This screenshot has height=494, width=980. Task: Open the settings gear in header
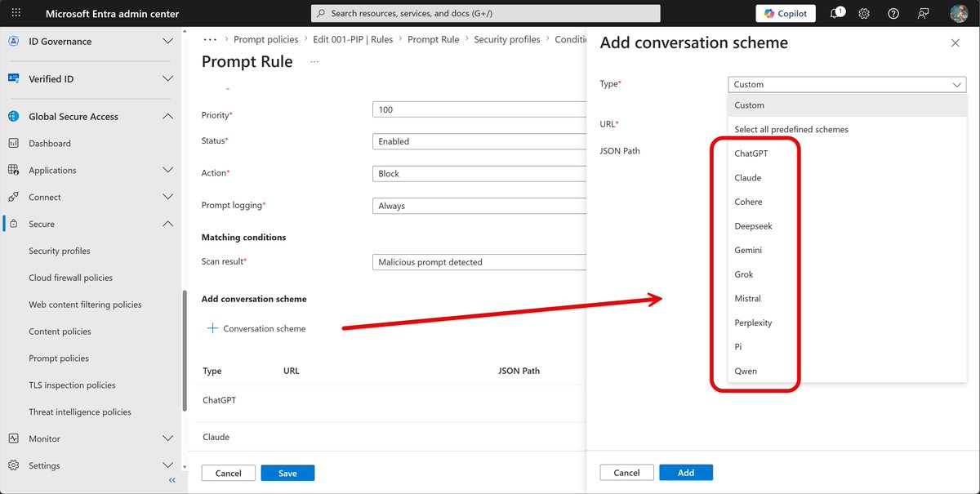coord(864,14)
